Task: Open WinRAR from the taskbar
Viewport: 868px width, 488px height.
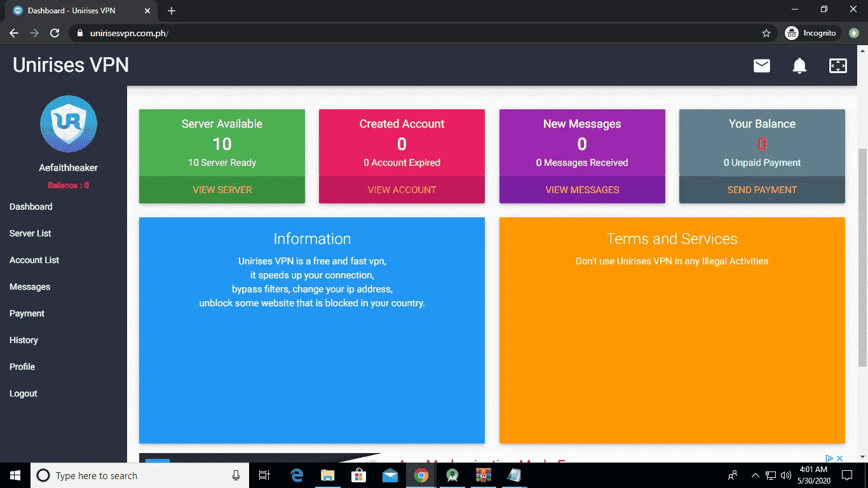Action: (484, 475)
